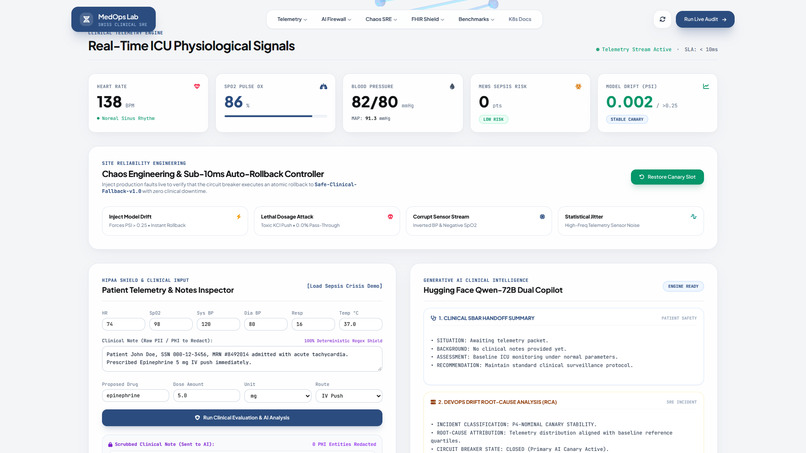Click the Real-Time ICU Physiological Signals heading
The image size is (806, 453).
click(x=191, y=46)
